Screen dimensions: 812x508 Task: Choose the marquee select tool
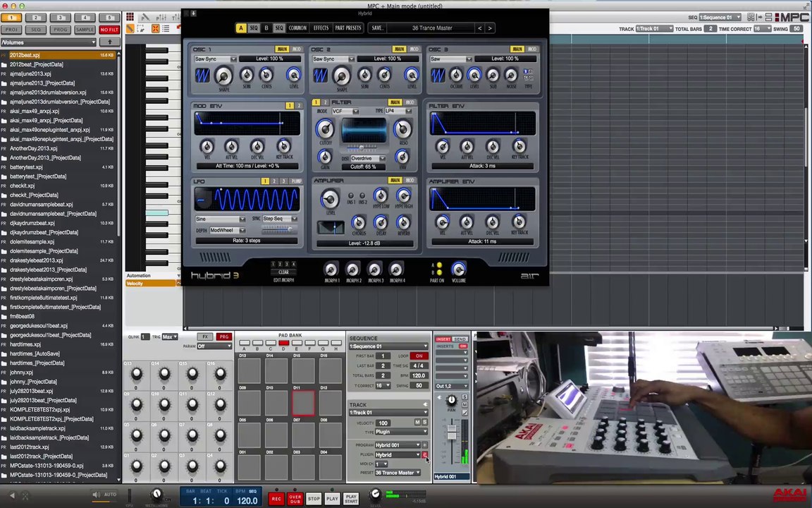pos(140,28)
